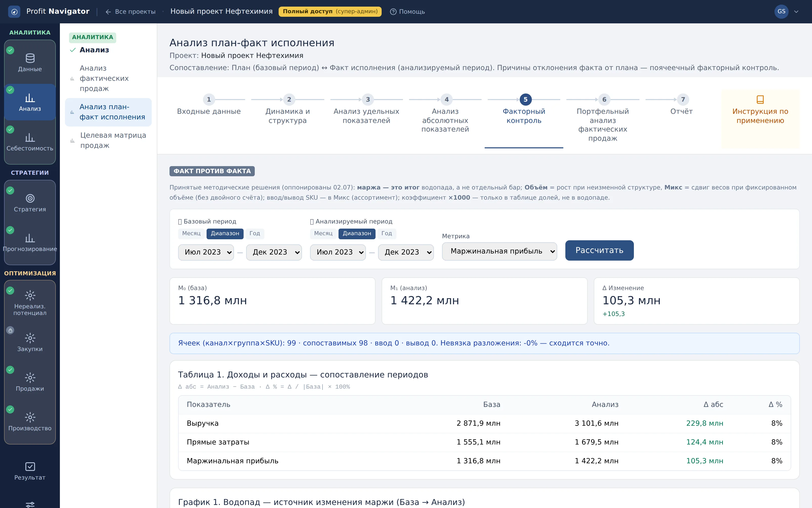Set analyzed period mode to Год

pyautogui.click(x=386, y=233)
